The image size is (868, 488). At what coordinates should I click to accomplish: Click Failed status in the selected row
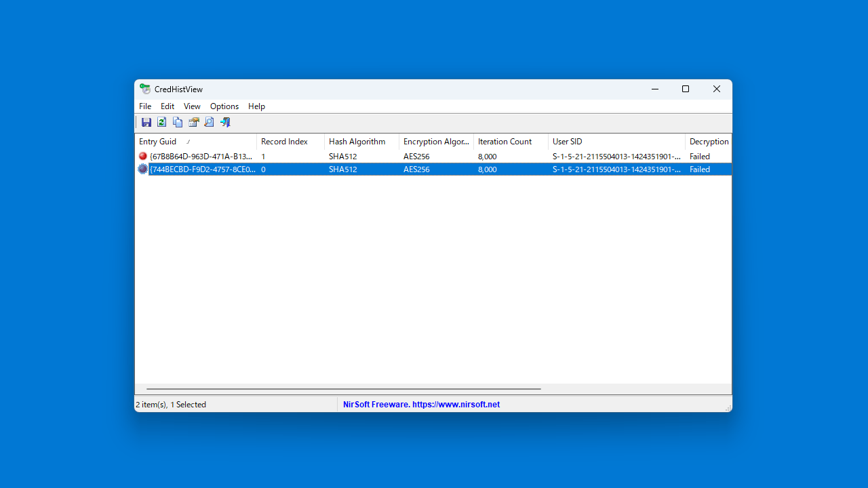tap(700, 169)
